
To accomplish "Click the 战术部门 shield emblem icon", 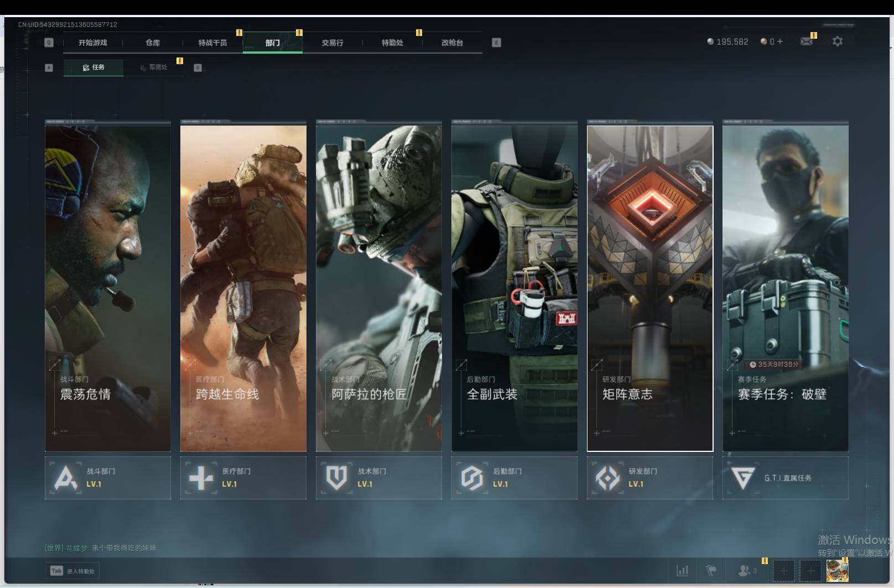I will pyautogui.click(x=336, y=477).
